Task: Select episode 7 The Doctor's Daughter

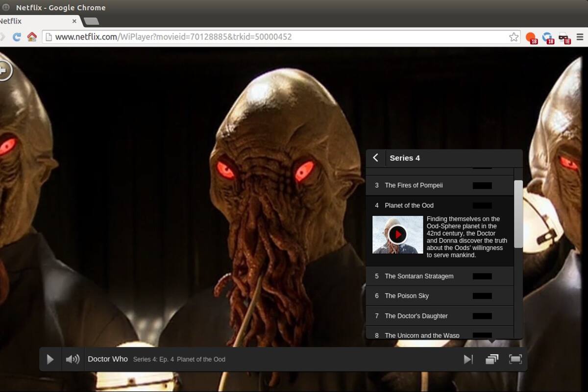Action: coord(440,316)
